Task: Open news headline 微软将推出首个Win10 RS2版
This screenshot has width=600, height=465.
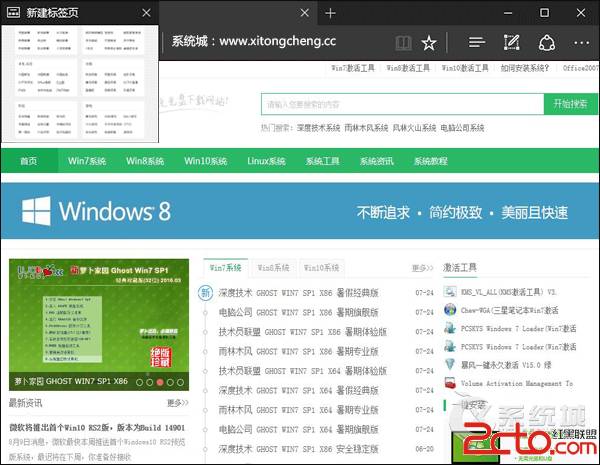Action: click(x=97, y=428)
